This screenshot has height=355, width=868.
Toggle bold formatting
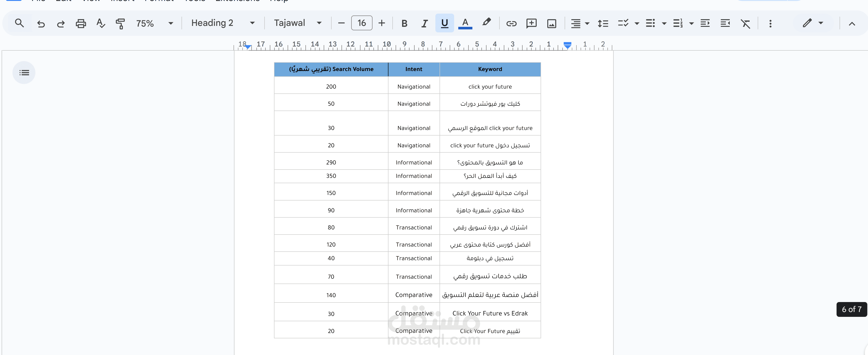[404, 23]
